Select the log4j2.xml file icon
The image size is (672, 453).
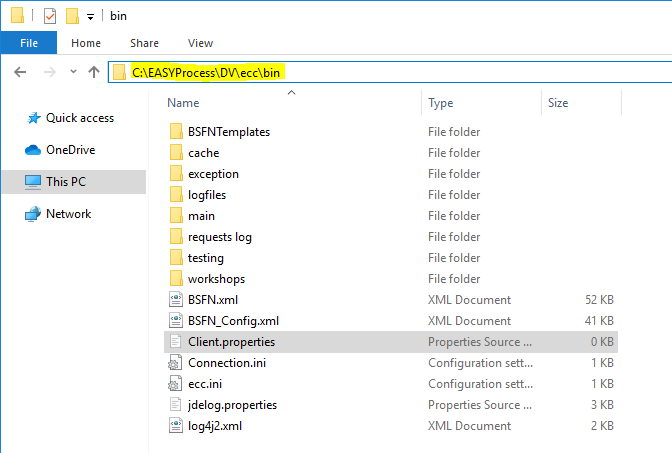pyautogui.click(x=176, y=426)
